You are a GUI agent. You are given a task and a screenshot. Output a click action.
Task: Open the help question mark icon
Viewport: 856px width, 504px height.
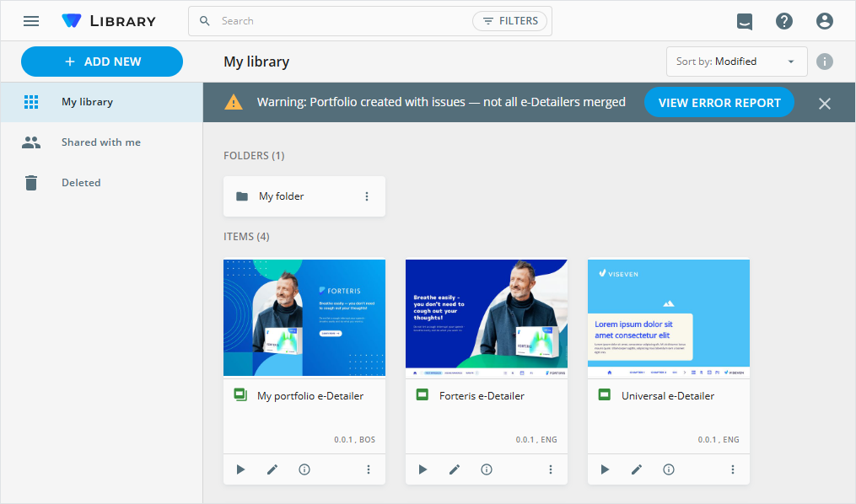[784, 21]
